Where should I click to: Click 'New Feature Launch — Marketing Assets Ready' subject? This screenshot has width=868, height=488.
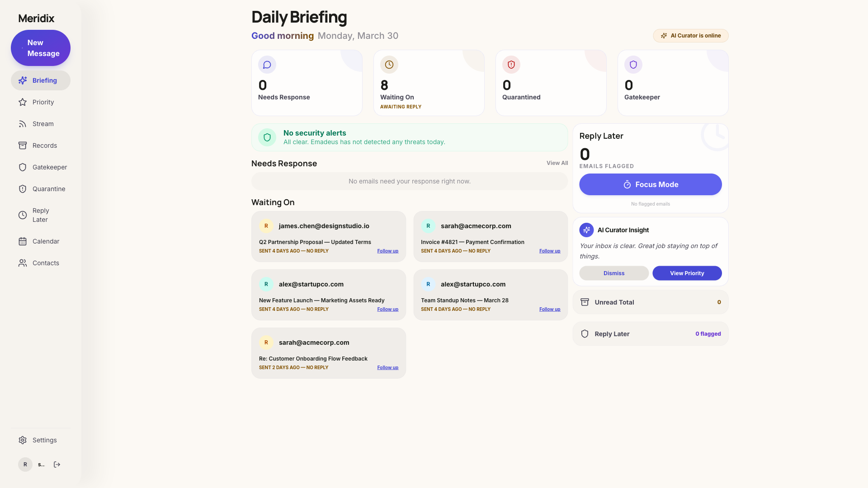point(322,300)
